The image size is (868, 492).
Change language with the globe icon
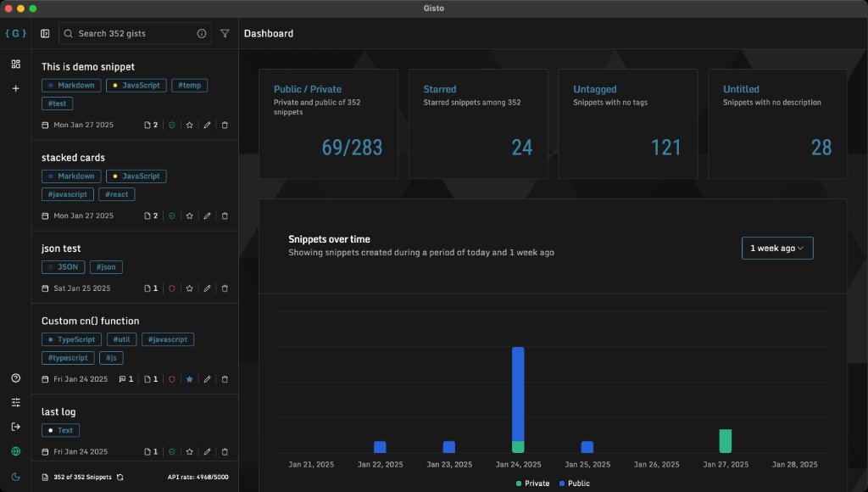(x=15, y=451)
